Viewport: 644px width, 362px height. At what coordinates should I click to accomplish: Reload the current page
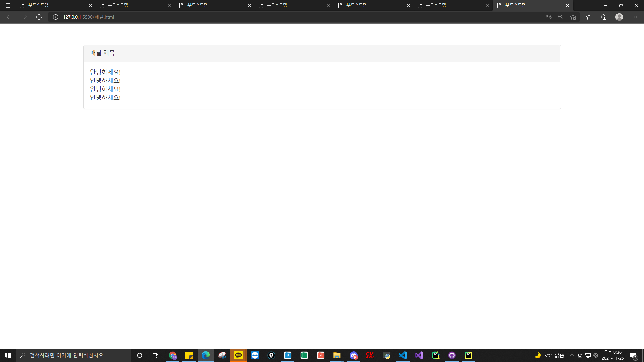pyautogui.click(x=39, y=17)
